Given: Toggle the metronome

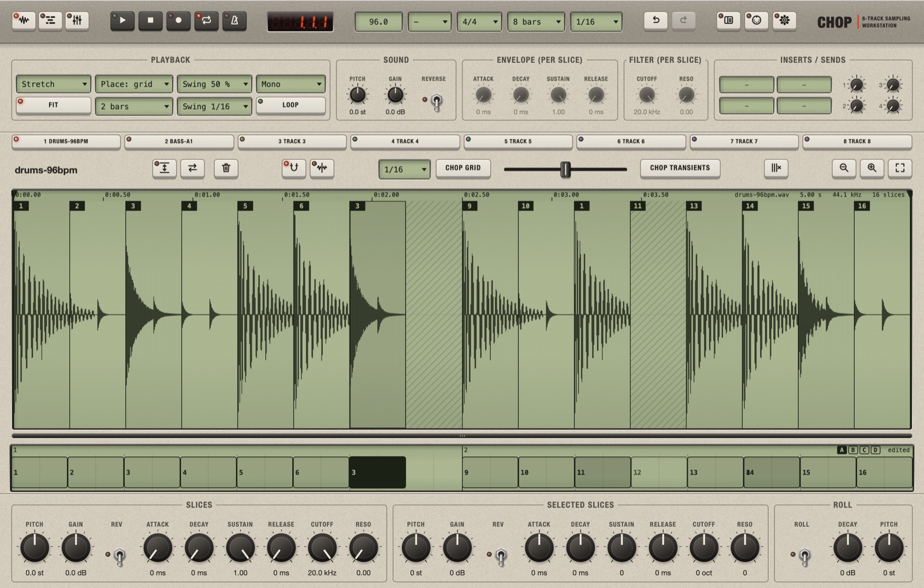Looking at the screenshot, I should click(234, 21).
